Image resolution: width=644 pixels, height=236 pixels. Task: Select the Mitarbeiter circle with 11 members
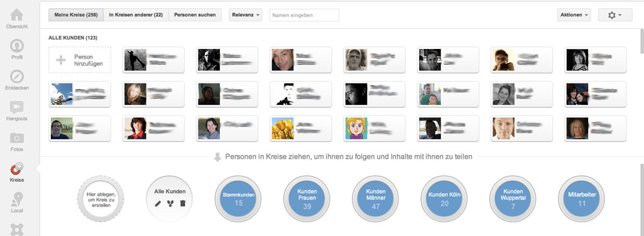[582, 199]
